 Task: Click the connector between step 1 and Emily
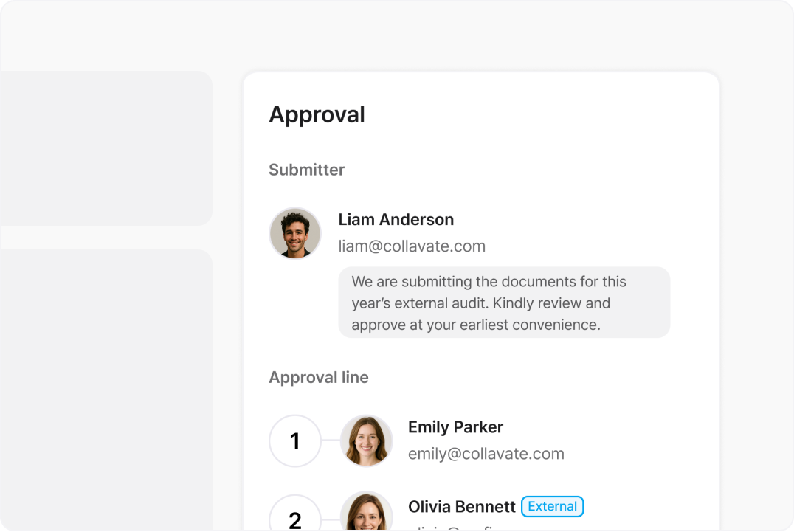[331, 441]
